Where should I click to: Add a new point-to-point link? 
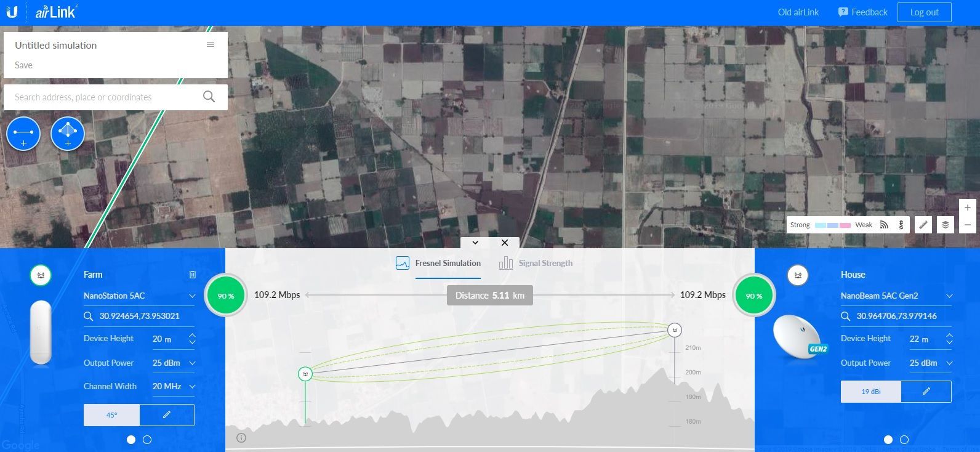(x=23, y=134)
